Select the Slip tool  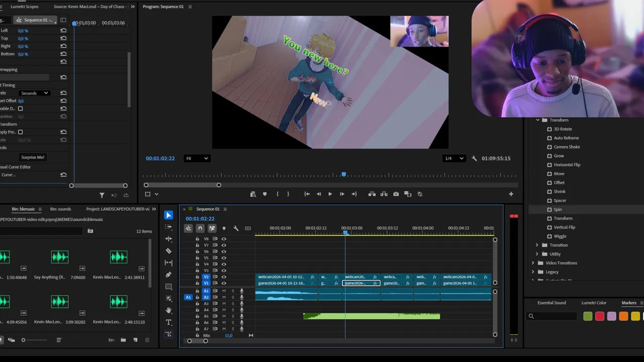click(x=169, y=262)
